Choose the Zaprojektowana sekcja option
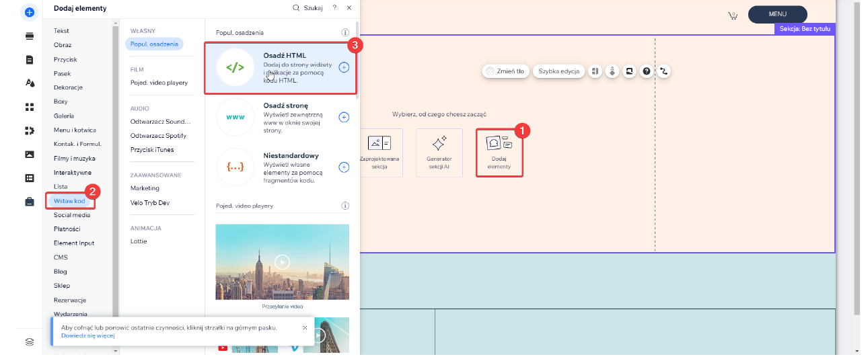 [379, 153]
